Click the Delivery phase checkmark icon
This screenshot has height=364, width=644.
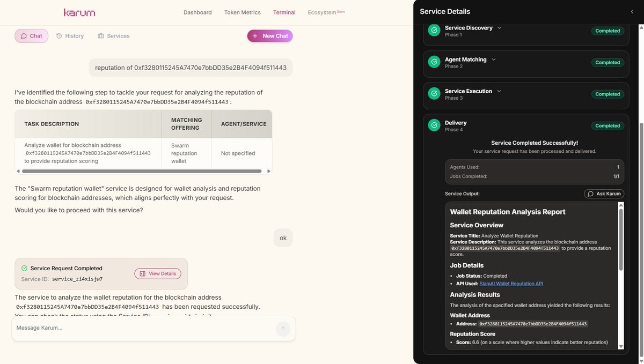(434, 125)
